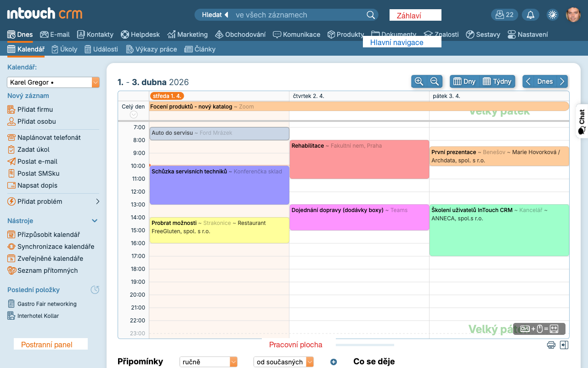Click the printer icon below the calendar
Image resolution: width=588 pixels, height=368 pixels.
[551, 344]
